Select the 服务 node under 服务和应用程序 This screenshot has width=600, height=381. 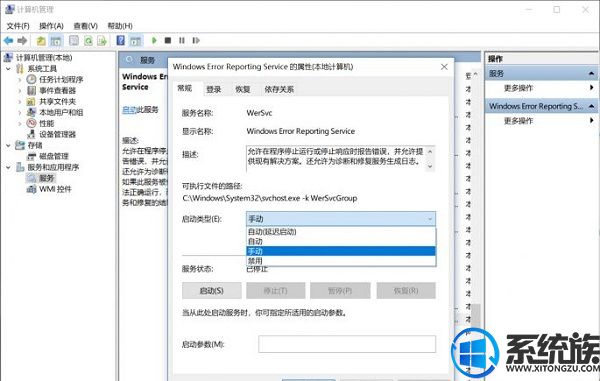coord(46,178)
